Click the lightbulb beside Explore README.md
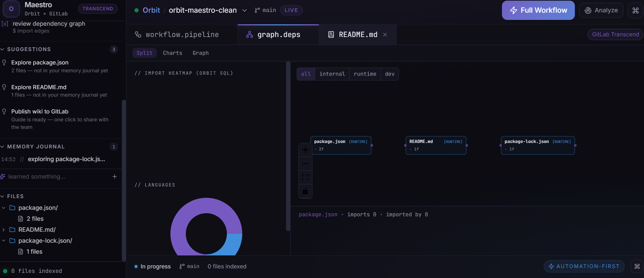 (4, 87)
